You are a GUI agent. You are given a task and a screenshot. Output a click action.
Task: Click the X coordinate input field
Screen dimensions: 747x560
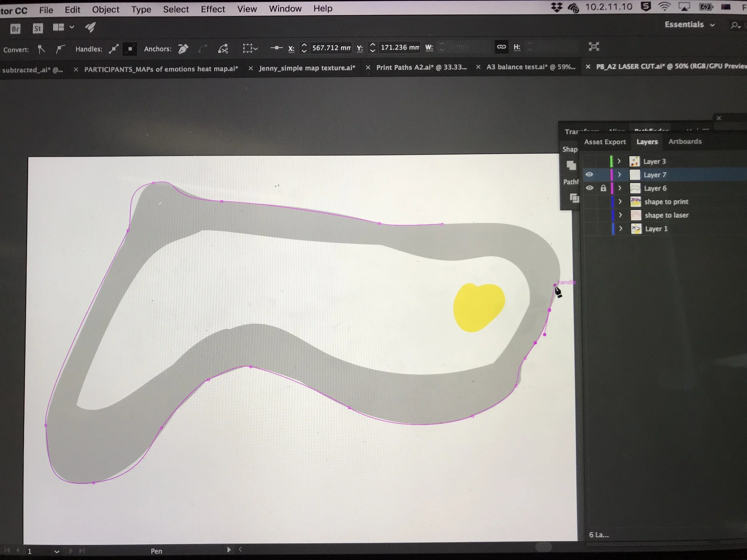(x=330, y=47)
